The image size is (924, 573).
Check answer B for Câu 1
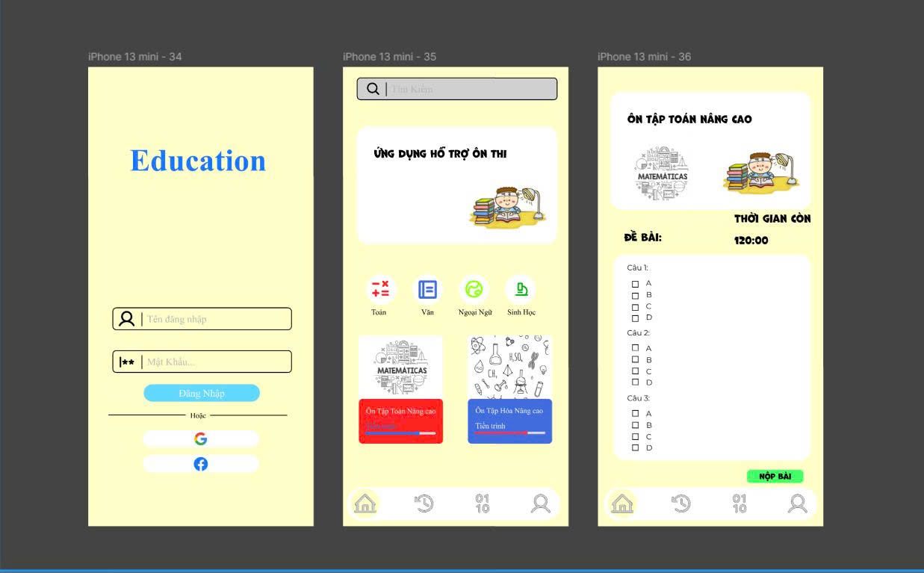[x=636, y=296]
